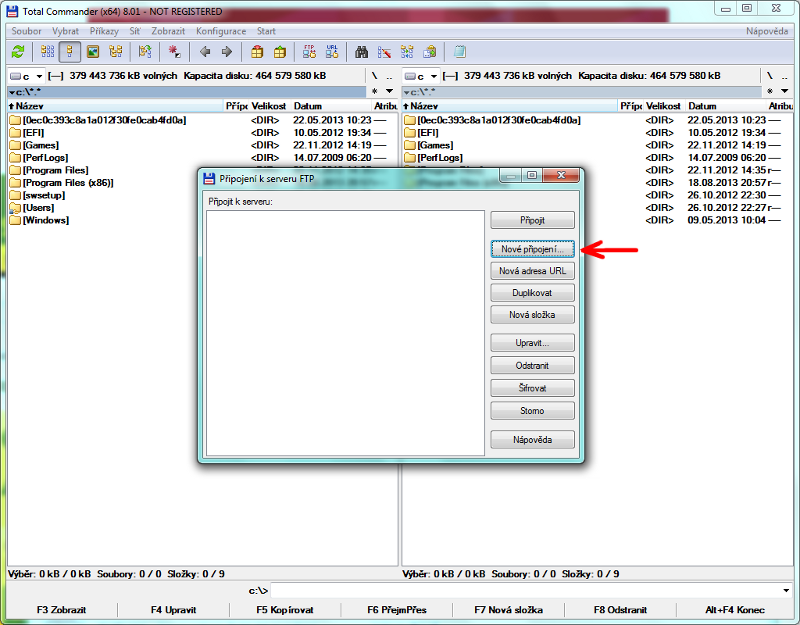800x625 pixels.
Task: Click the Alt+F4 Konec button
Action: [x=735, y=610]
